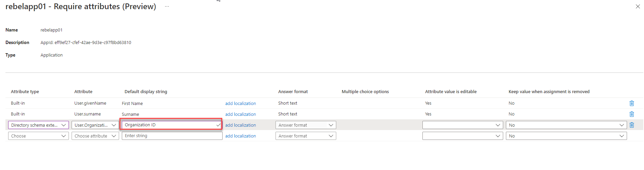
Task: Delete the User.givenName attribute row
Action: (x=631, y=103)
